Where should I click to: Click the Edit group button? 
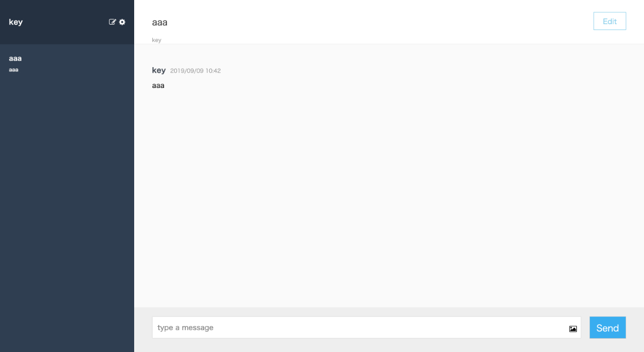(610, 21)
